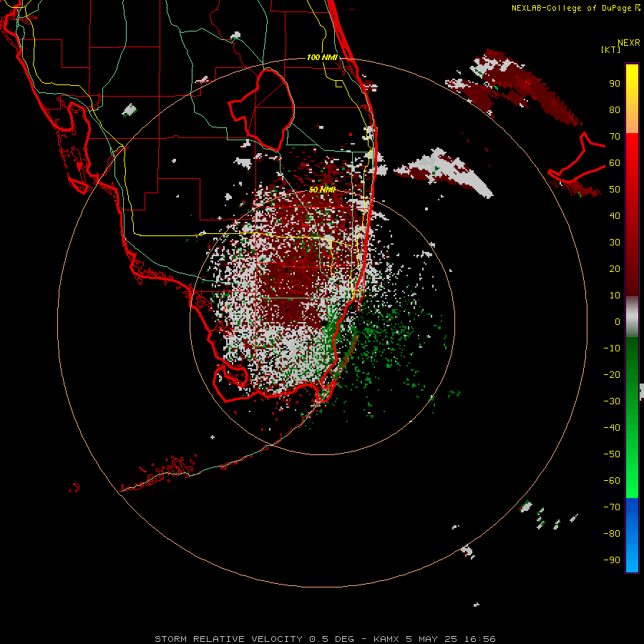
Task: Click the -20 value on velocity scale
Action: [x=612, y=375]
